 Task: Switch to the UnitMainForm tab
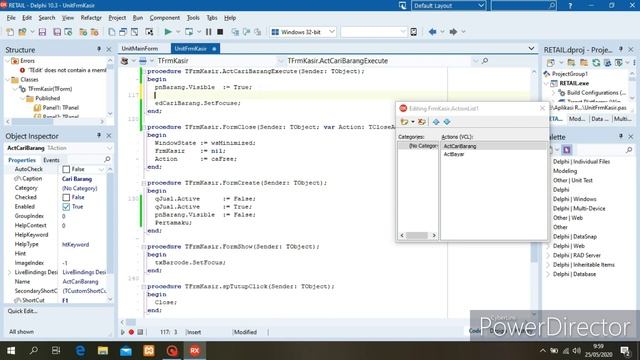pyautogui.click(x=140, y=49)
